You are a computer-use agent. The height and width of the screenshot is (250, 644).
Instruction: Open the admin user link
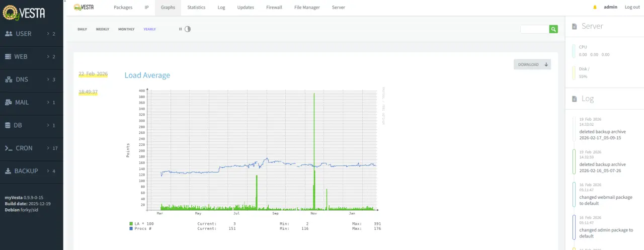611,7
